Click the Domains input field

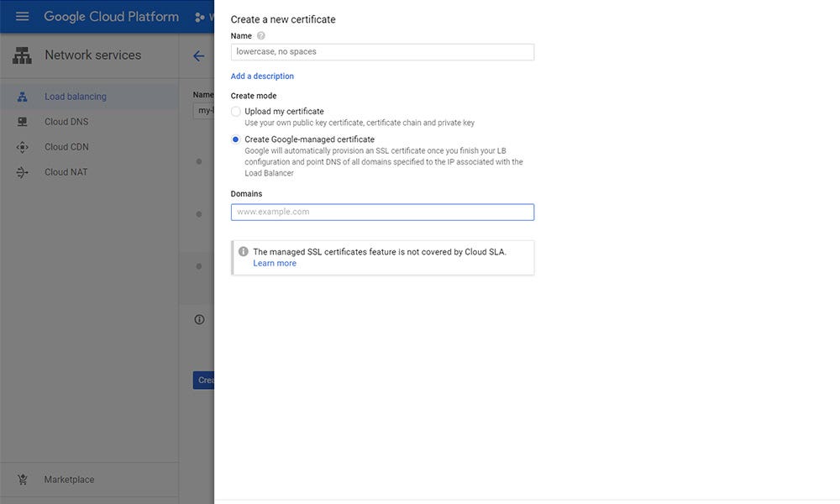tap(382, 212)
